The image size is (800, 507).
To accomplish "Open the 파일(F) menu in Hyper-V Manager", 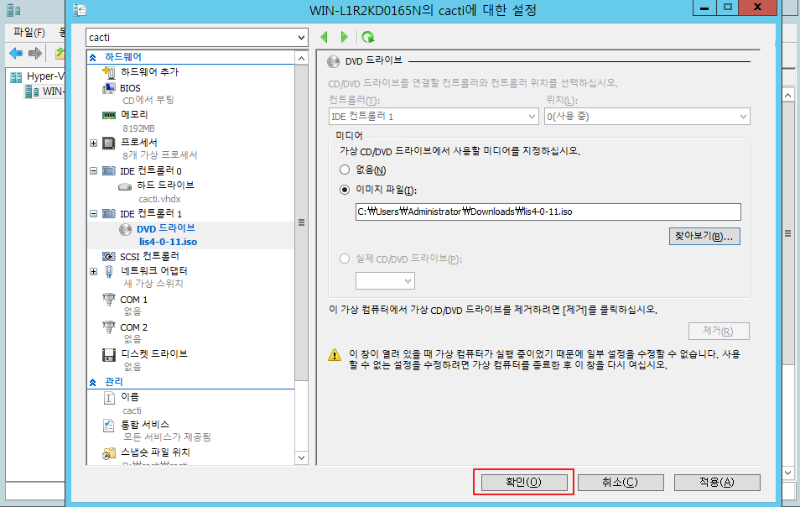I will tap(28, 32).
